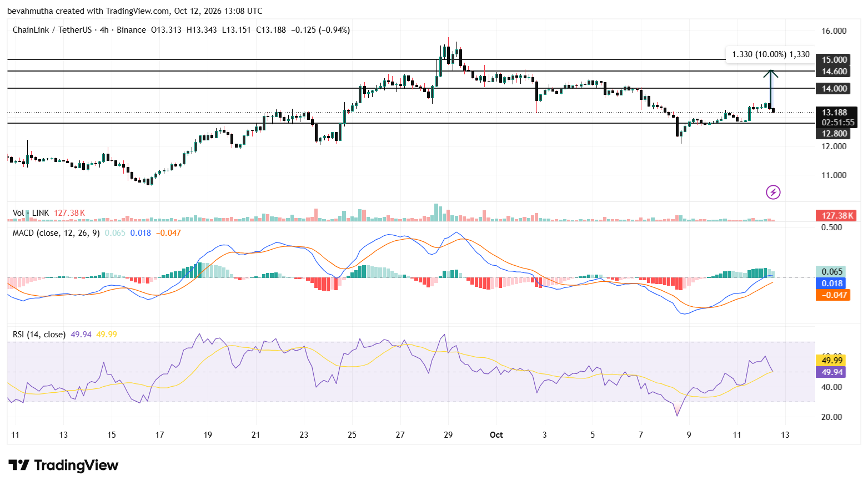Click the measurement label 1.330 (10.00%) 1,330
The image size is (868, 486).
(771, 54)
